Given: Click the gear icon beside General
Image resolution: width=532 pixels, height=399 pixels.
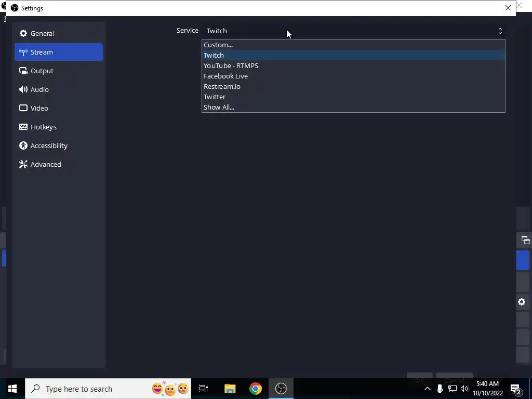Looking at the screenshot, I should tap(23, 33).
